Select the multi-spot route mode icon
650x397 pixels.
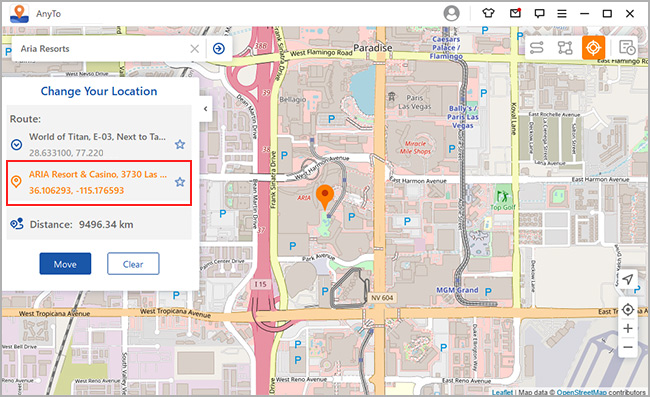565,48
